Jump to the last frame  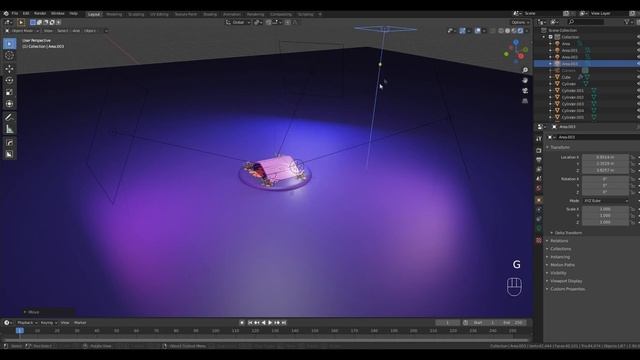(284, 322)
